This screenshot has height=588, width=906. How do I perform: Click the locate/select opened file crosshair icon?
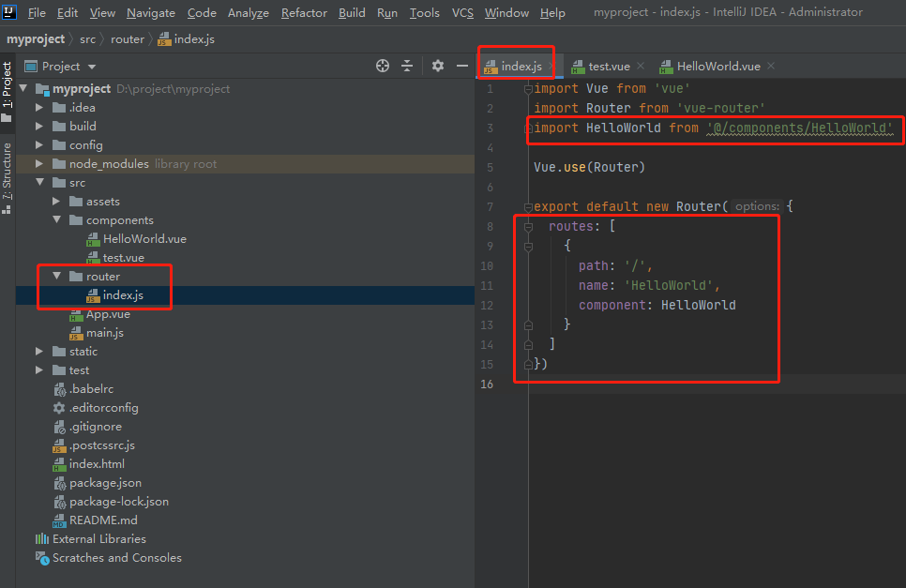pyautogui.click(x=383, y=66)
